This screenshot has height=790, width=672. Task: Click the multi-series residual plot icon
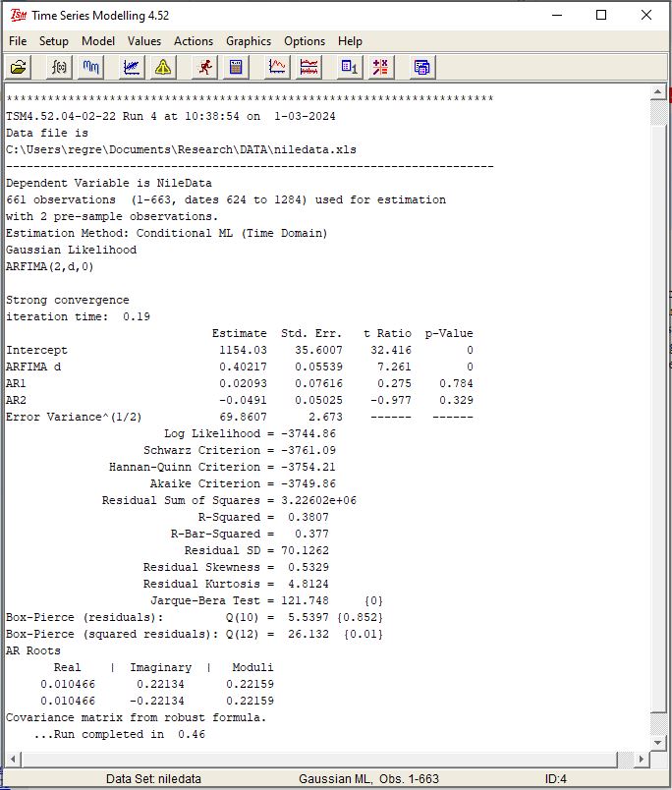(308, 67)
